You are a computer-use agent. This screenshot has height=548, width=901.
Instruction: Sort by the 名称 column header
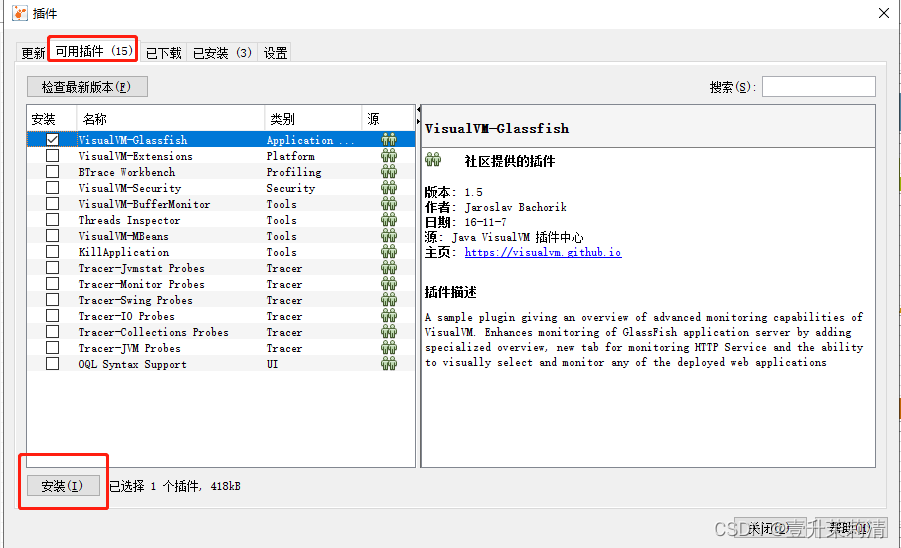coord(171,119)
